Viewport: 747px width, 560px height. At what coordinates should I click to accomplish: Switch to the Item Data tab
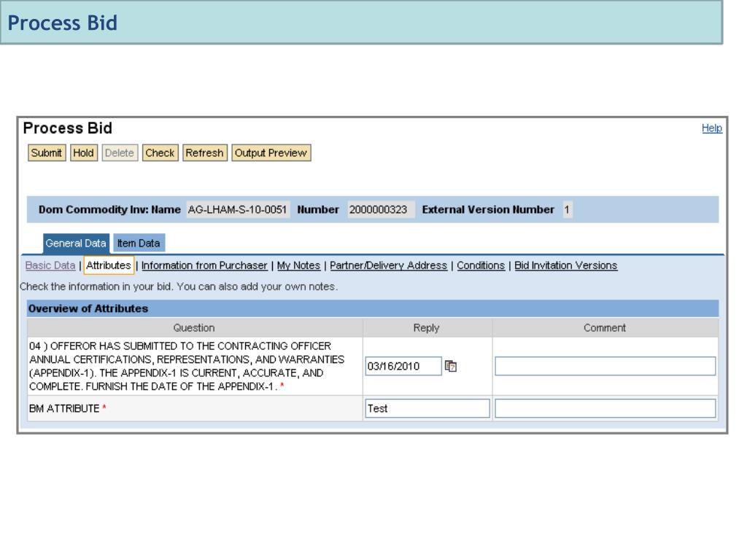tap(139, 243)
